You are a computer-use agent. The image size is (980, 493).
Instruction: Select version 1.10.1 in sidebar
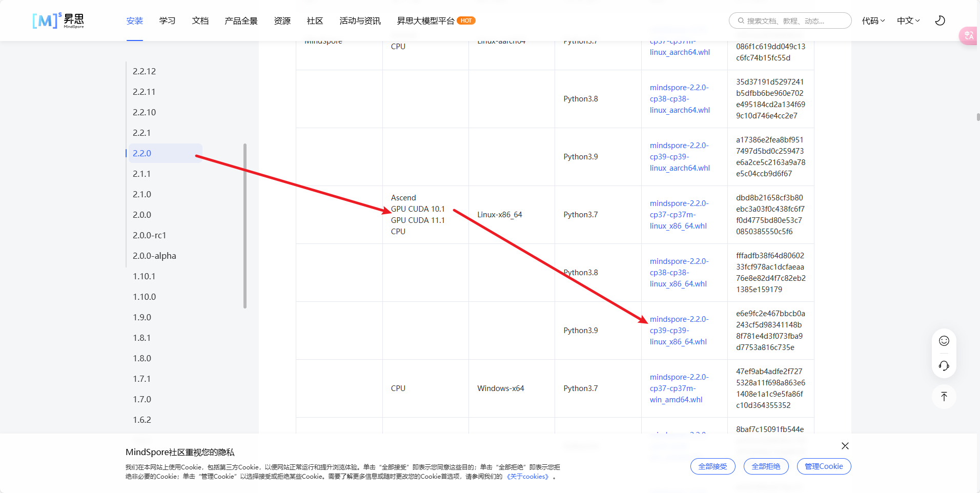click(144, 276)
